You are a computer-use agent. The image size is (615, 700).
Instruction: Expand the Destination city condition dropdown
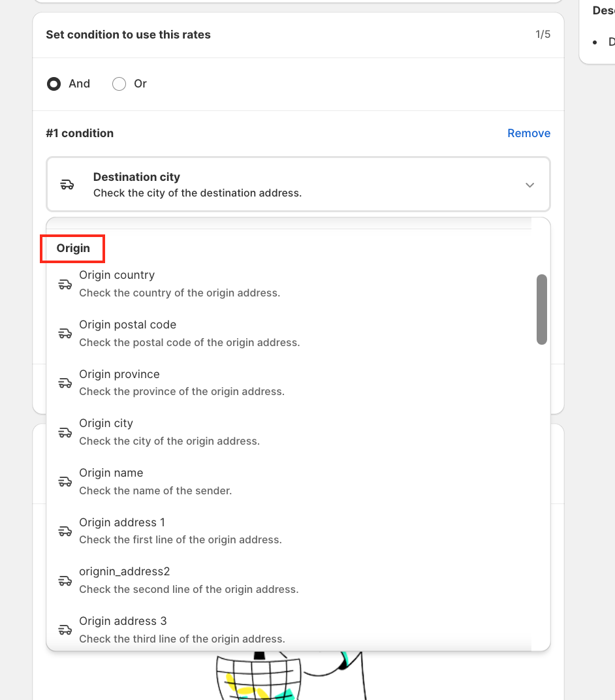coord(298,185)
